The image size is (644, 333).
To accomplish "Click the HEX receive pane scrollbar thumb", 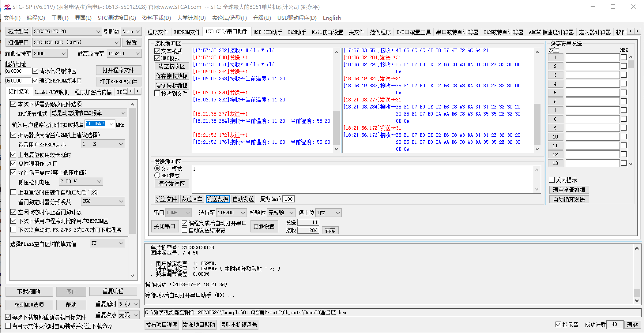I will tap(537, 124).
